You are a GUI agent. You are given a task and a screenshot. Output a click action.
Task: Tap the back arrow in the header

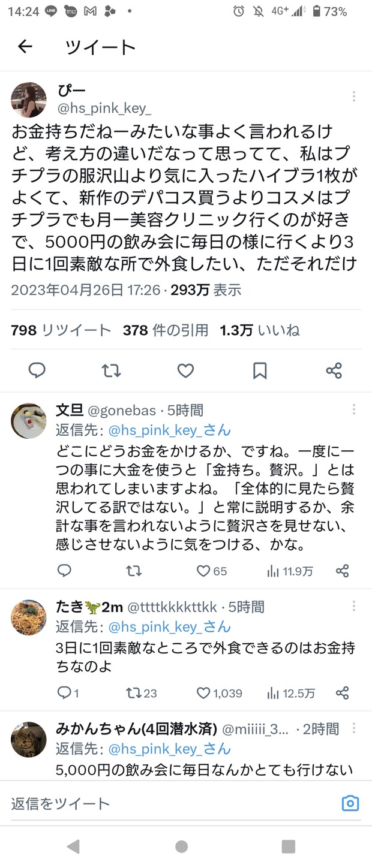tap(25, 47)
